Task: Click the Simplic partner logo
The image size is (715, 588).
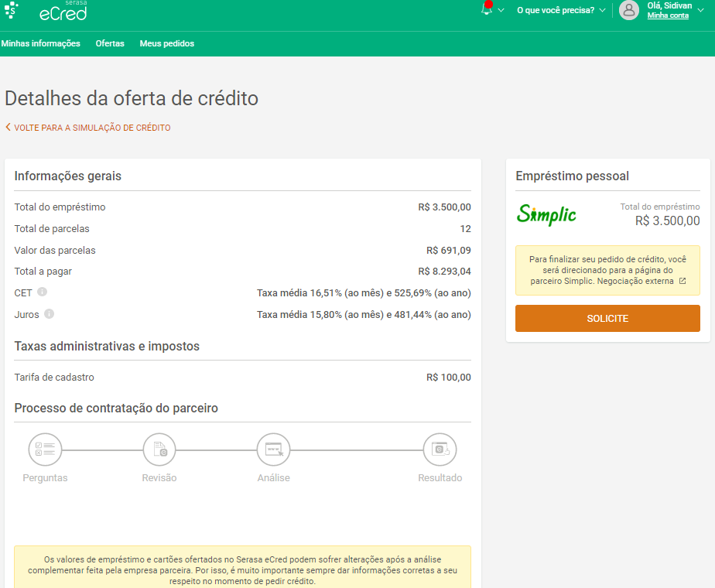Action: 546,214
